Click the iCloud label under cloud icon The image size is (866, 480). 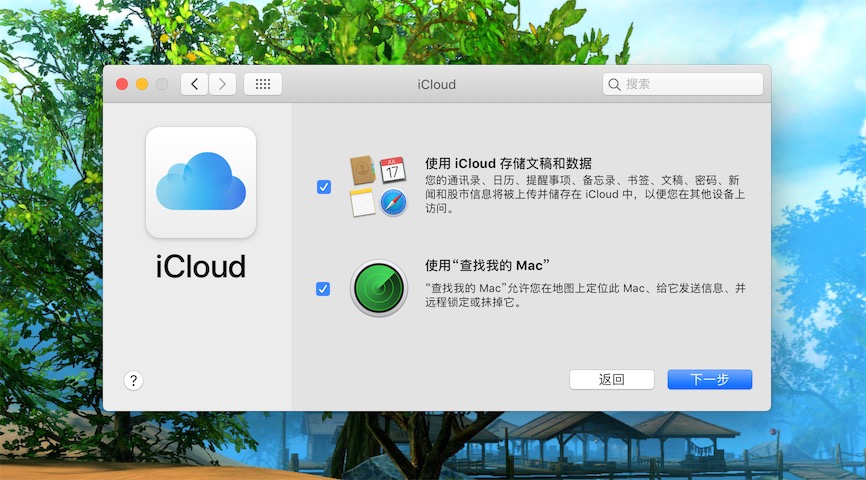click(x=200, y=267)
